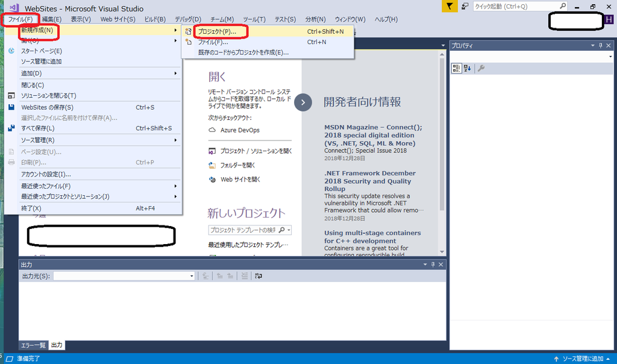The width and height of the screenshot is (617, 364).
Task: Switch properties to categorized view
Action: point(457,69)
